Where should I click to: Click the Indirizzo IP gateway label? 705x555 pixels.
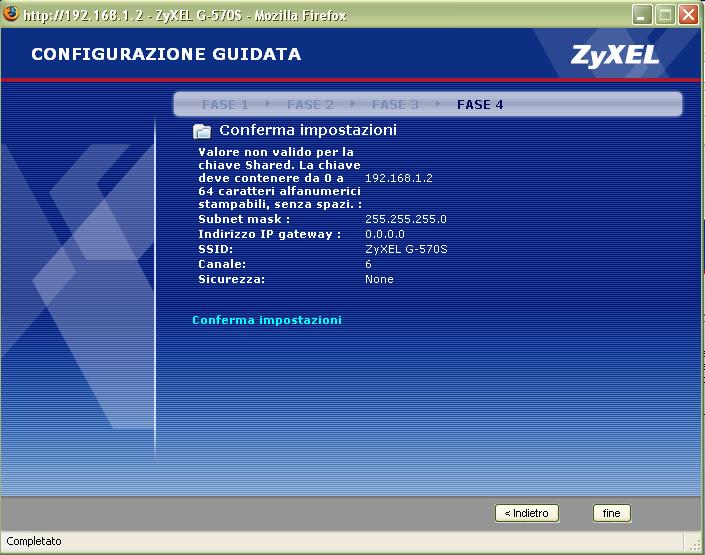pyautogui.click(x=270, y=234)
